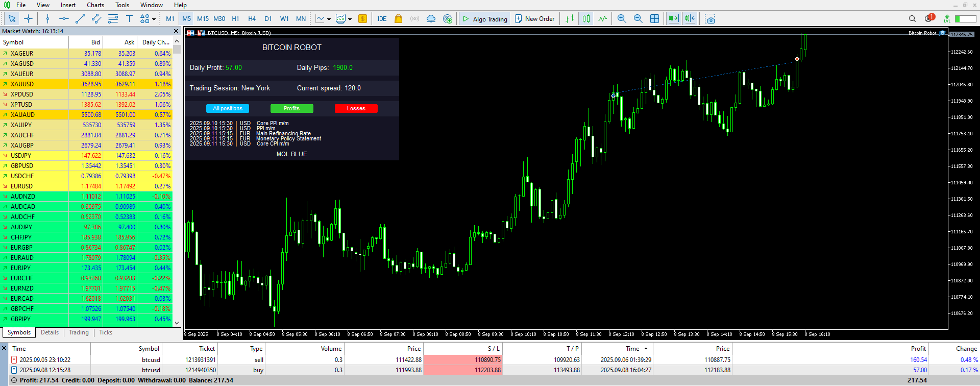Take a chart screenshot with camera icon

pos(710,19)
